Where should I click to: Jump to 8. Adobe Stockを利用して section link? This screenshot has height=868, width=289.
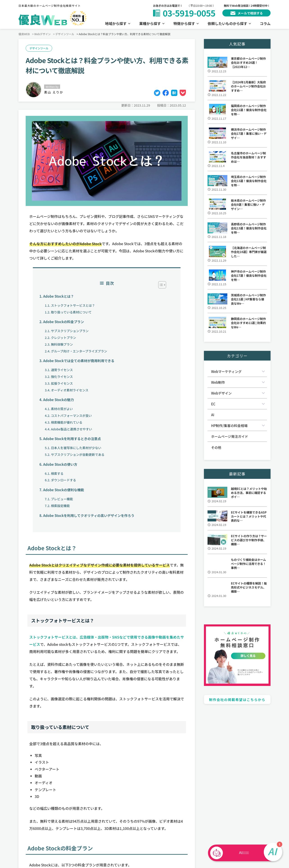pos(86,516)
